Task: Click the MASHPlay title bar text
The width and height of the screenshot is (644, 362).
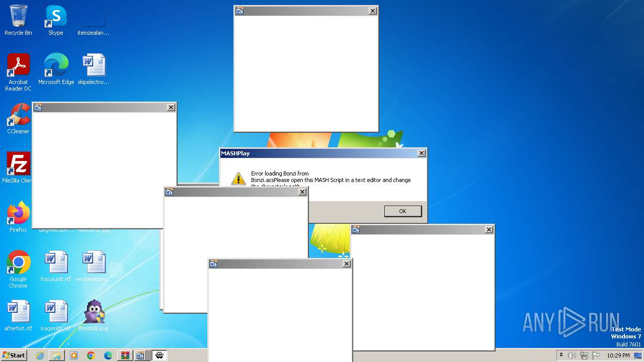Action: (235, 153)
